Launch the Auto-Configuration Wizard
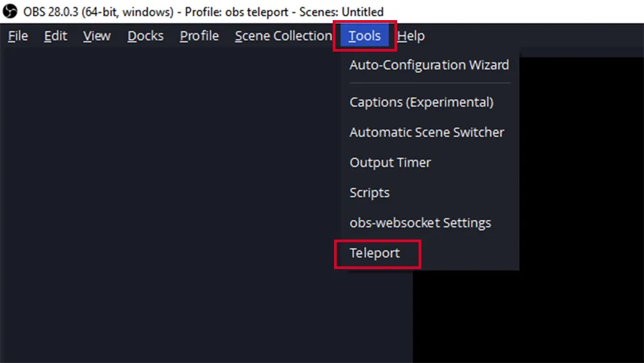Viewport: 644px width, 363px height. coord(429,65)
